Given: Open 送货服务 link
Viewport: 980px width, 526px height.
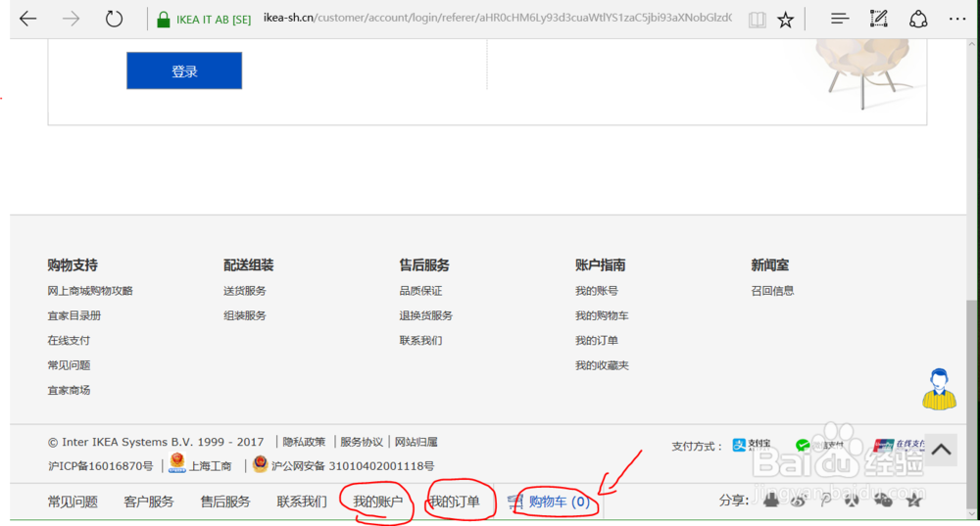Looking at the screenshot, I should click(x=245, y=291).
